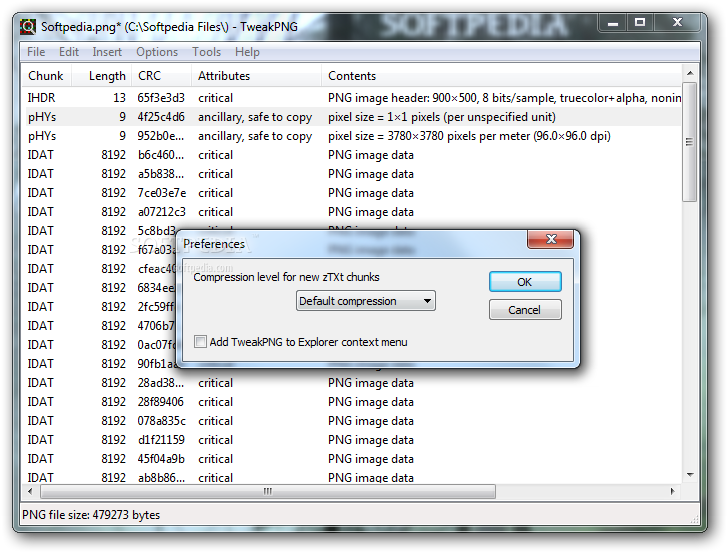Select IDAT row with CRC ab8b86...
The height and width of the screenshot is (553, 728).
[x=352, y=477]
